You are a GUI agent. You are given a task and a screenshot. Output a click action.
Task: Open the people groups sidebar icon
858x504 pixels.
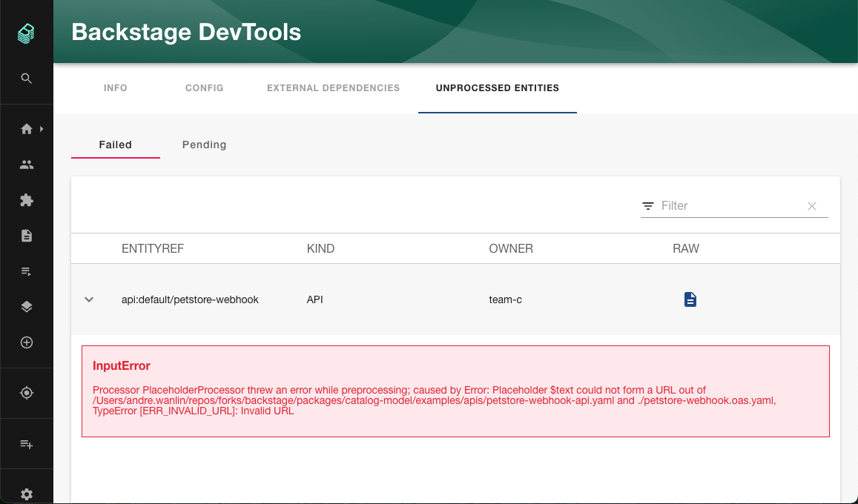point(26,165)
